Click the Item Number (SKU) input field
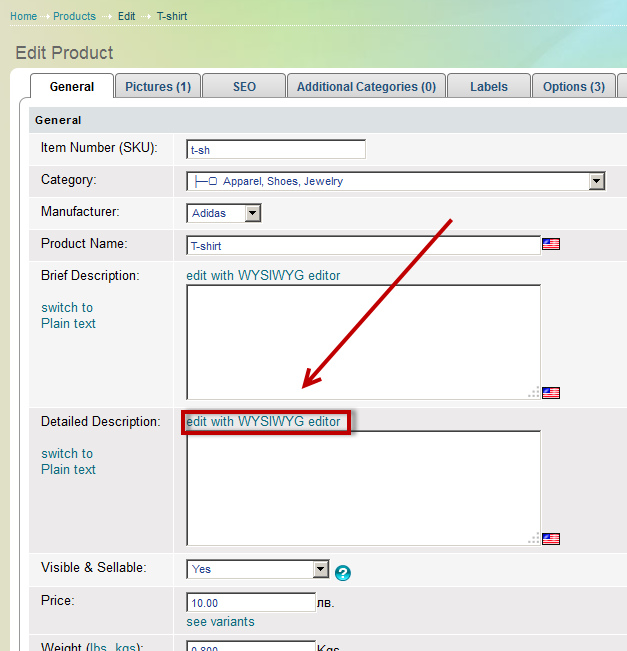Image resolution: width=627 pixels, height=651 pixels. [x=276, y=149]
